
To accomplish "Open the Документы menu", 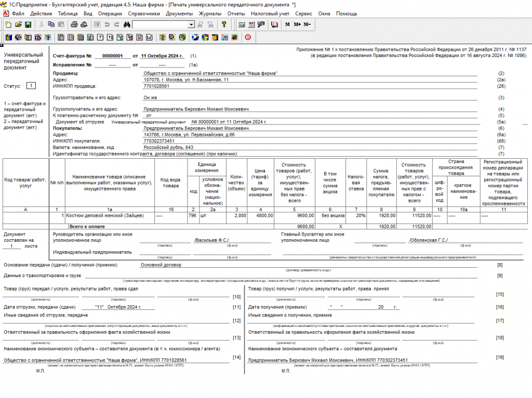I will point(179,13).
